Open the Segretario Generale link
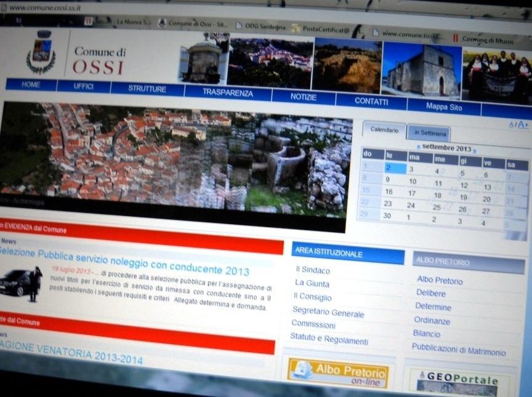The height and width of the screenshot is (397, 532). [328, 312]
